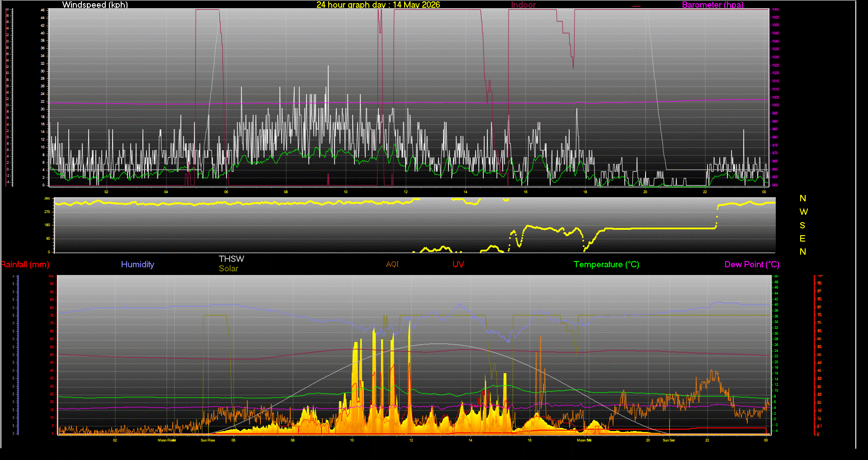Click hour "14" on temperature graph time axis
This screenshot has height=460, width=868.
tap(470, 440)
